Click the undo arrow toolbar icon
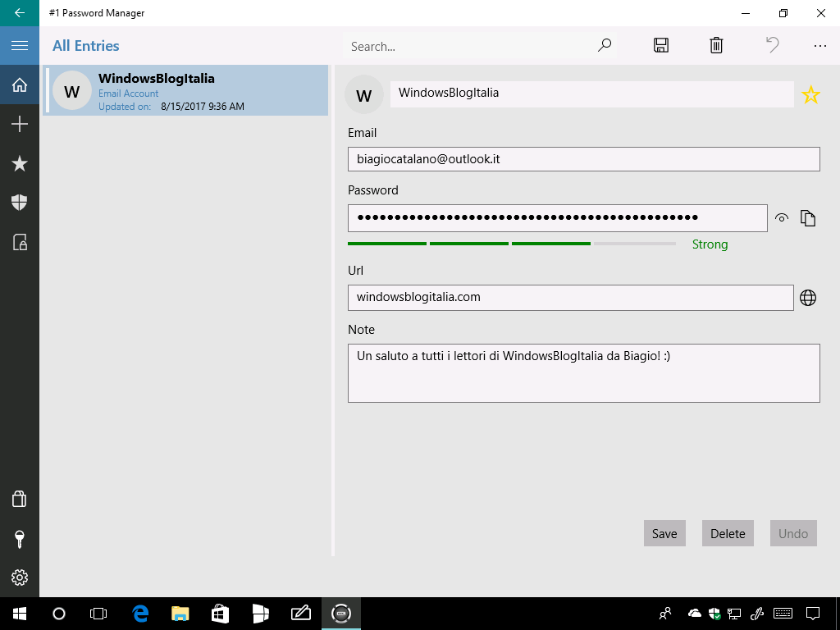 [x=772, y=45]
